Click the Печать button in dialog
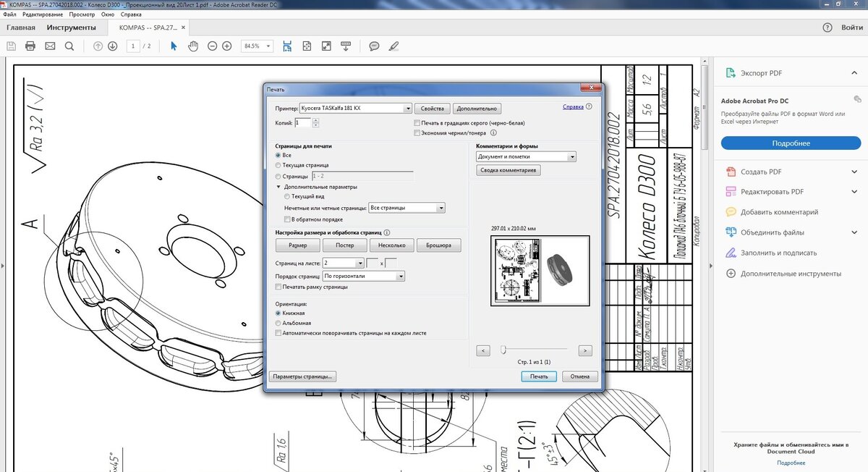 click(539, 376)
